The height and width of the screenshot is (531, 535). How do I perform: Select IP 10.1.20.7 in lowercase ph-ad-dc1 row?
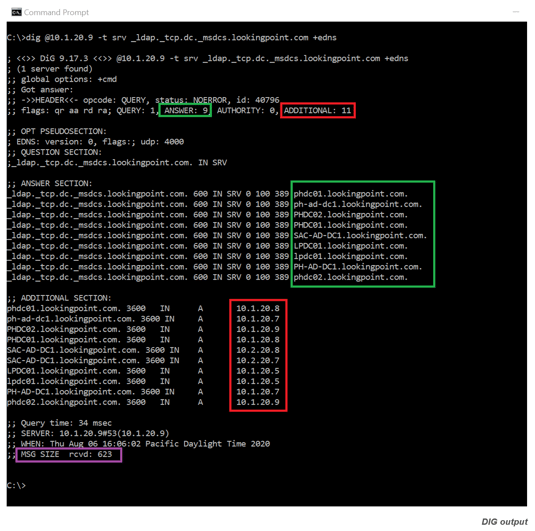tap(258, 319)
